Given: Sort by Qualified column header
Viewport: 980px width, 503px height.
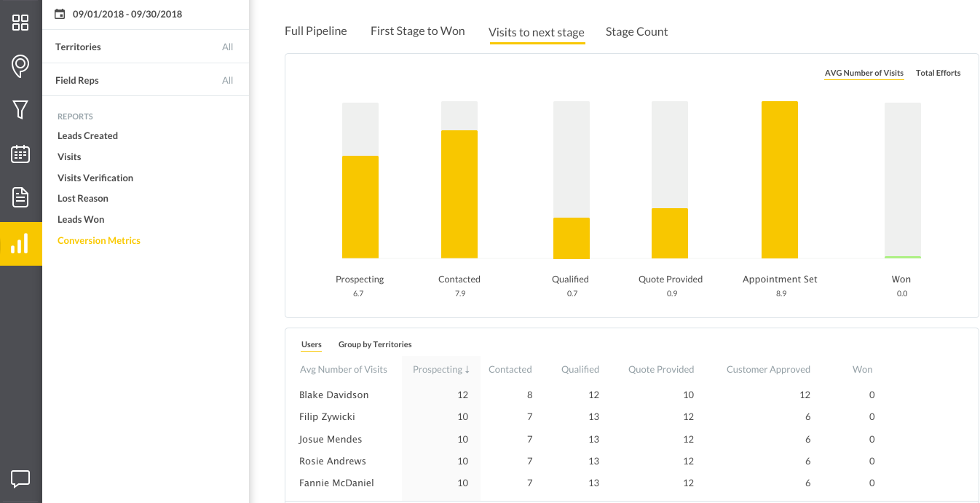Looking at the screenshot, I should pos(580,369).
